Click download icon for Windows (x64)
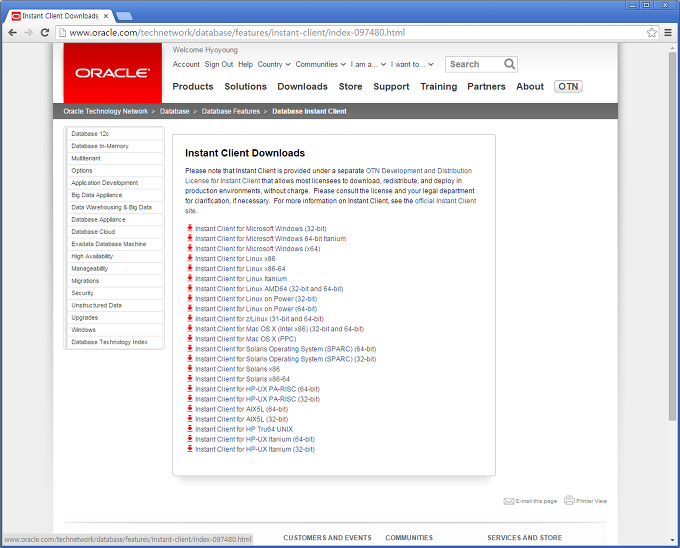This screenshot has height=548, width=680. pos(190,248)
